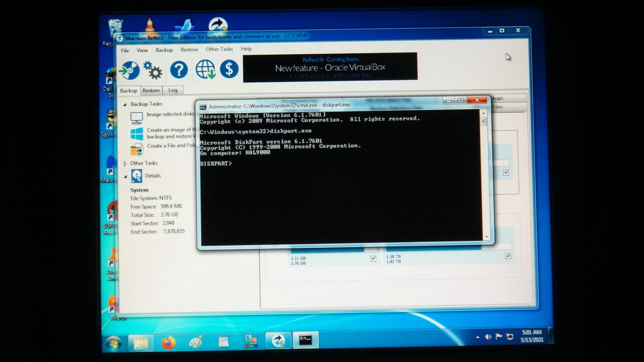Viewport: 644px width, 362px height.
Task: Show hidden system tray icons arrow
Action: 478,337
